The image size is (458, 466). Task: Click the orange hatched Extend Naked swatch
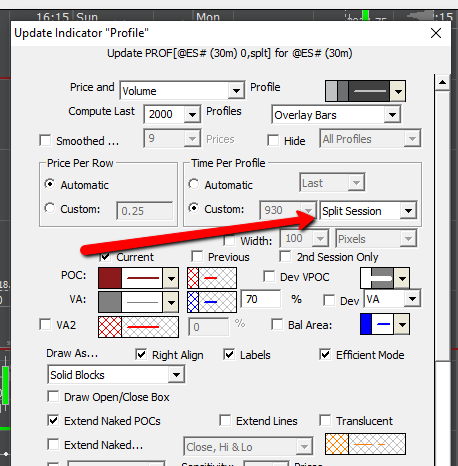tap(337, 444)
